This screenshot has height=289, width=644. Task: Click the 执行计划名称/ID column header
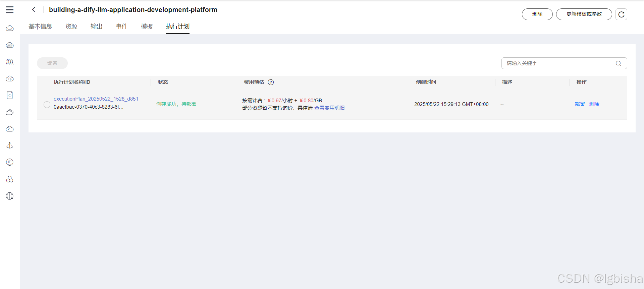point(72,82)
